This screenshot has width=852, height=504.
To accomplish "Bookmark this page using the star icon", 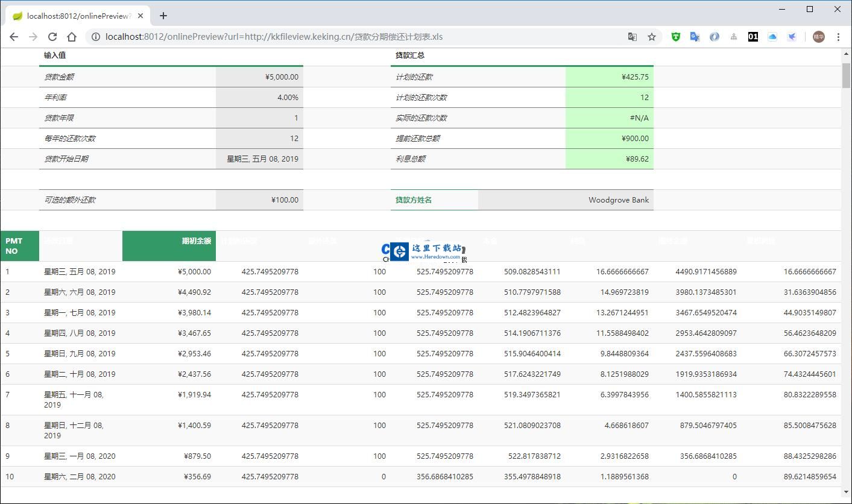I will click(652, 37).
